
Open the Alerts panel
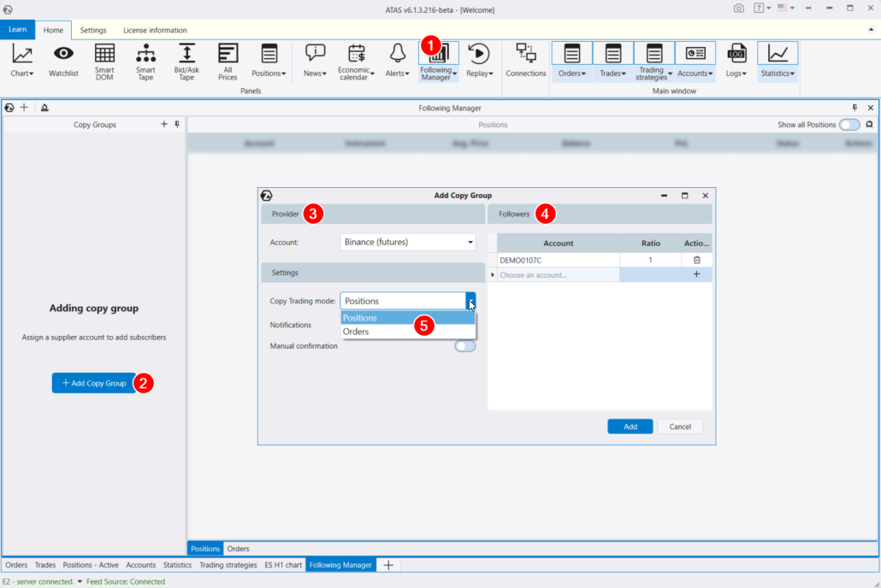[395, 58]
